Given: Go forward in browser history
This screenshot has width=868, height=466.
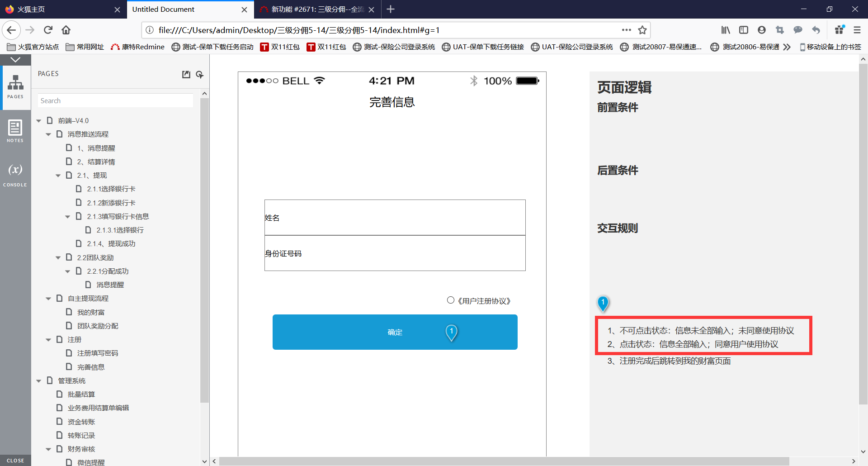Looking at the screenshot, I should pyautogui.click(x=30, y=30).
